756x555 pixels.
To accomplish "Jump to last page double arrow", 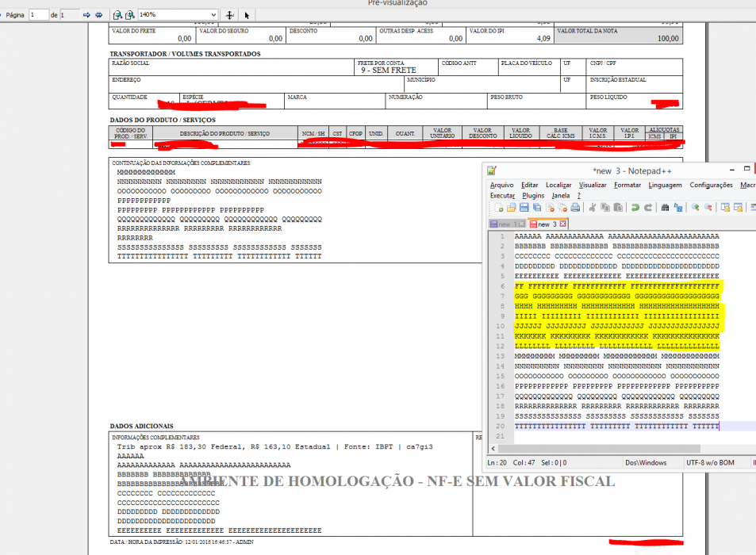I will (99, 15).
